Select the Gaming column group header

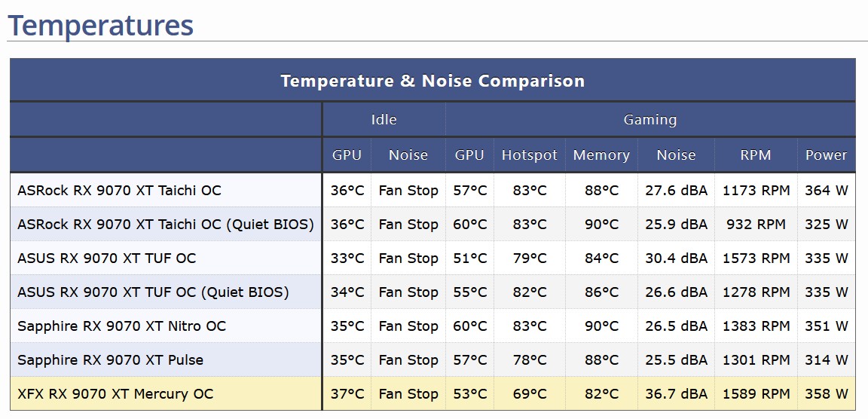click(649, 119)
